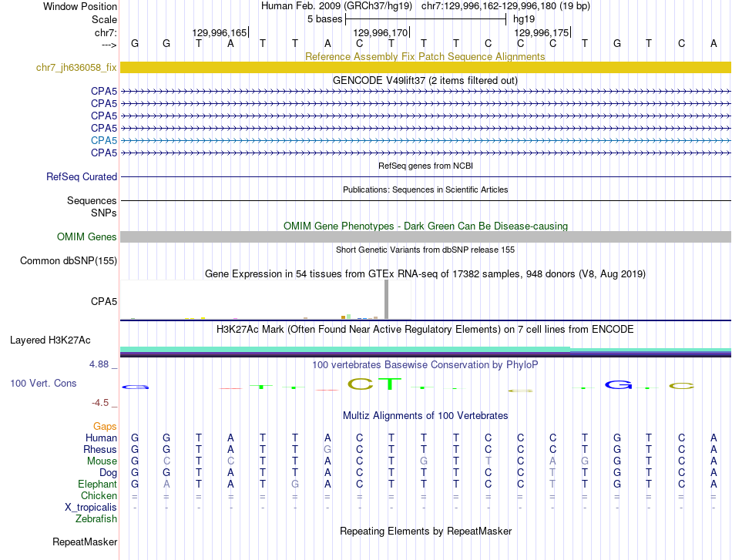This screenshot has width=732, height=560.
Task: Open Short Genetic Variants from dbSNP release 155
Action: (x=425, y=250)
